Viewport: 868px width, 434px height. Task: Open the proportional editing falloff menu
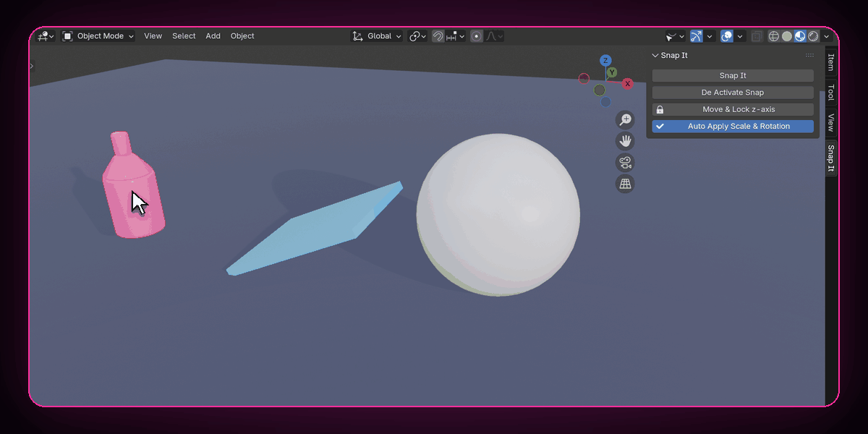pyautogui.click(x=495, y=36)
